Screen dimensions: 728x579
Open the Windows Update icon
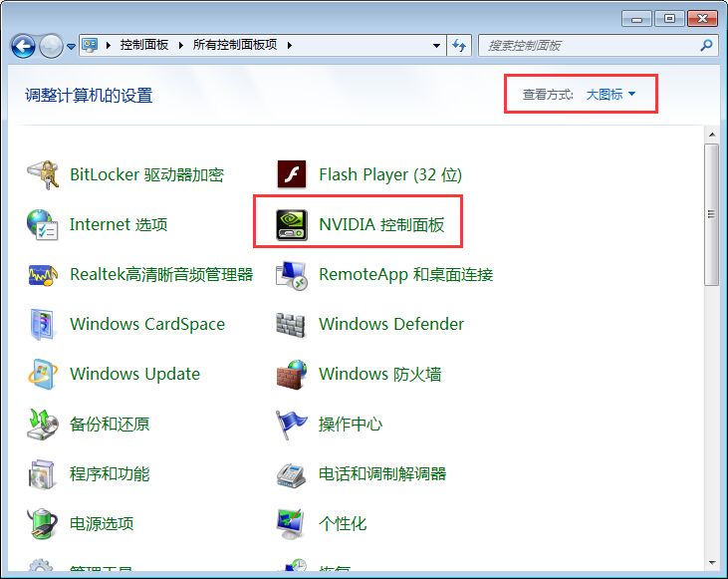(x=43, y=374)
